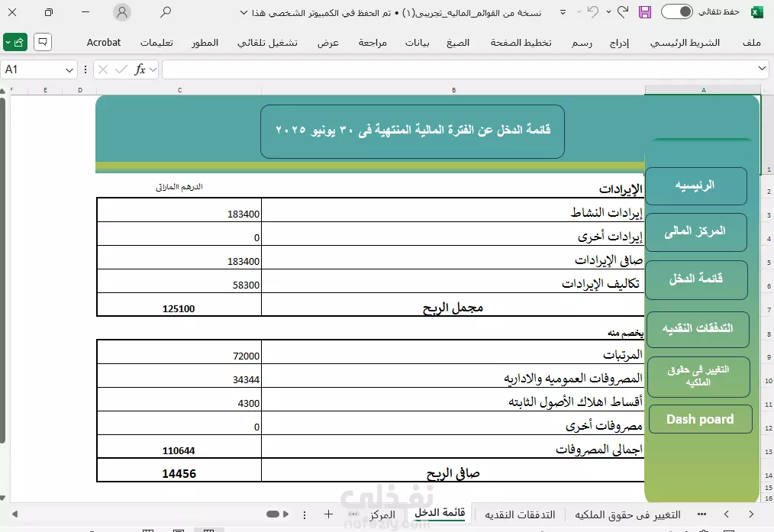This screenshot has height=532, width=774.
Task: Click the sheet navigation arrow left of the rightmost
Action: [x=727, y=514]
